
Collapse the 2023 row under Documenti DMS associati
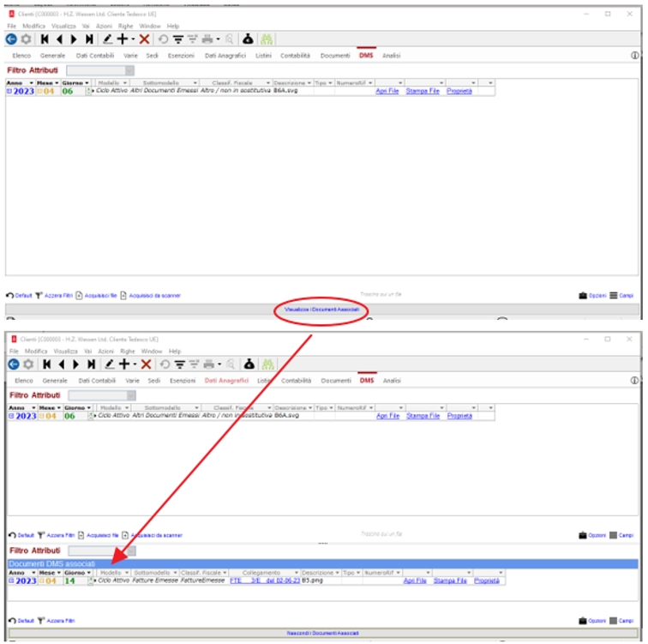coord(11,581)
